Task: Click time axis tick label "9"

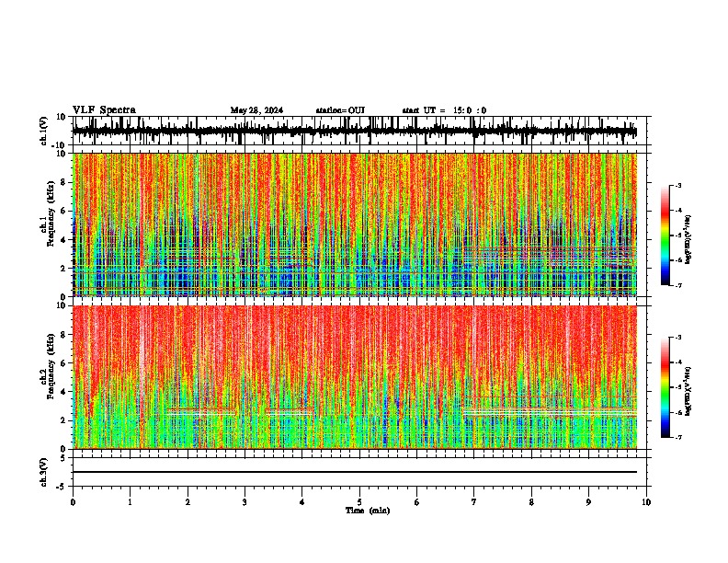Action: pos(588,502)
